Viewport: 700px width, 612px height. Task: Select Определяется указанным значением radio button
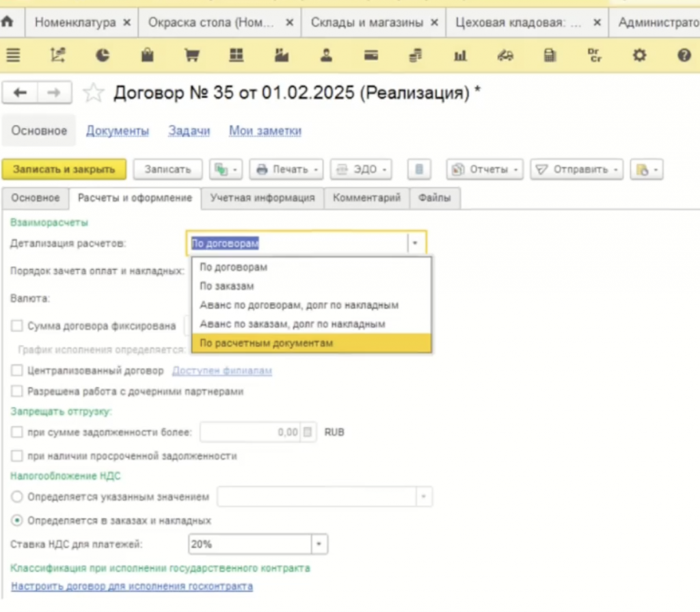pyautogui.click(x=17, y=497)
